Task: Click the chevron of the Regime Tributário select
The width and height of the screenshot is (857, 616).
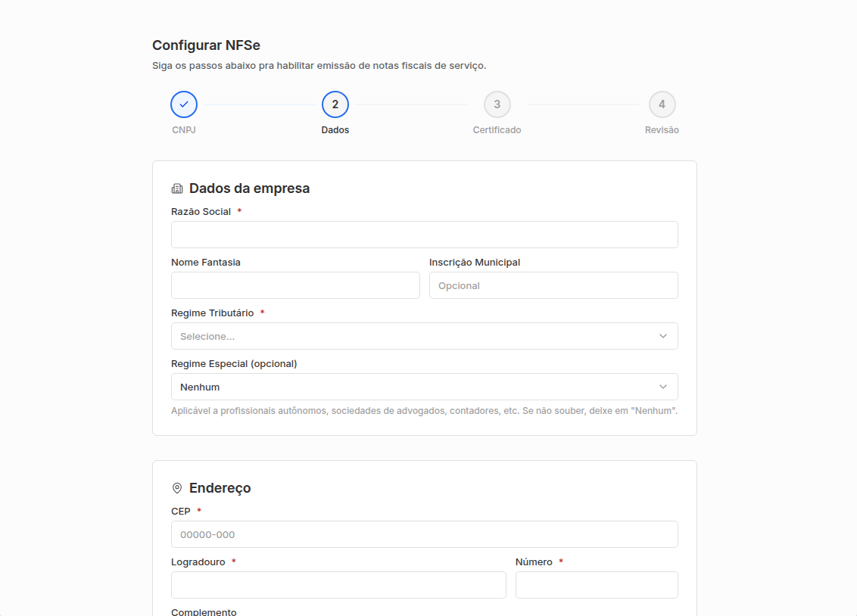Action: pyautogui.click(x=663, y=337)
